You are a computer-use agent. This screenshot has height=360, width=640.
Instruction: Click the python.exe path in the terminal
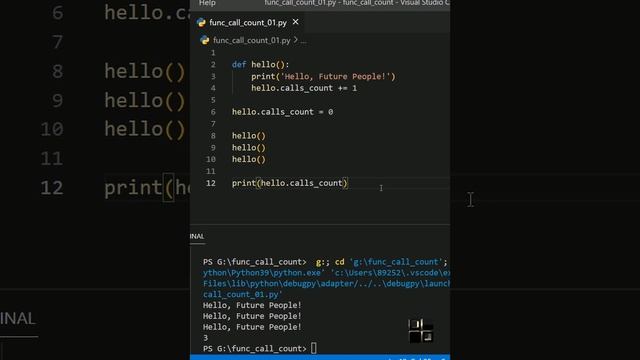pyautogui.click(x=264, y=273)
